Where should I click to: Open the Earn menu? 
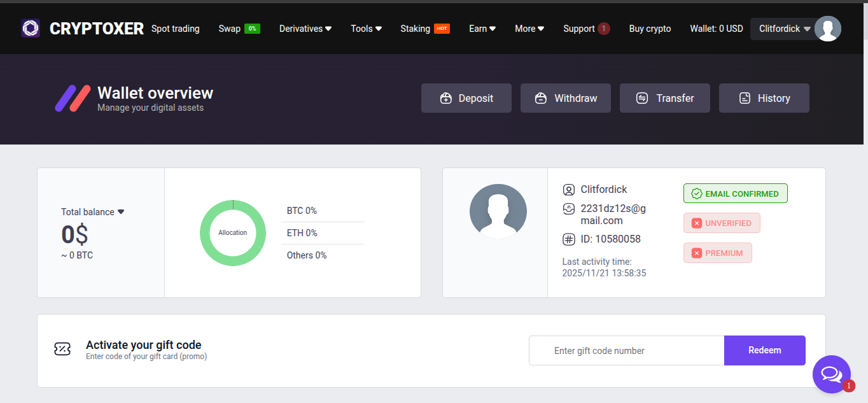click(x=482, y=29)
